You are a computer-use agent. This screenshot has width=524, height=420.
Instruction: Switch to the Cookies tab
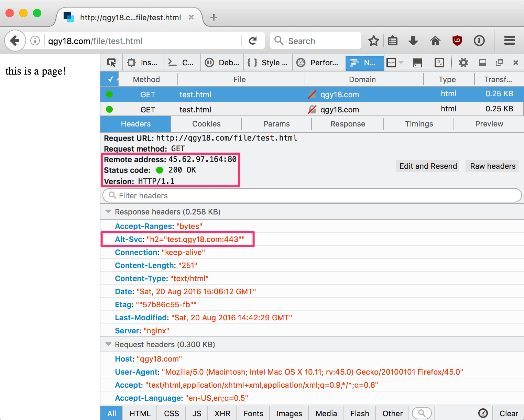(206, 124)
